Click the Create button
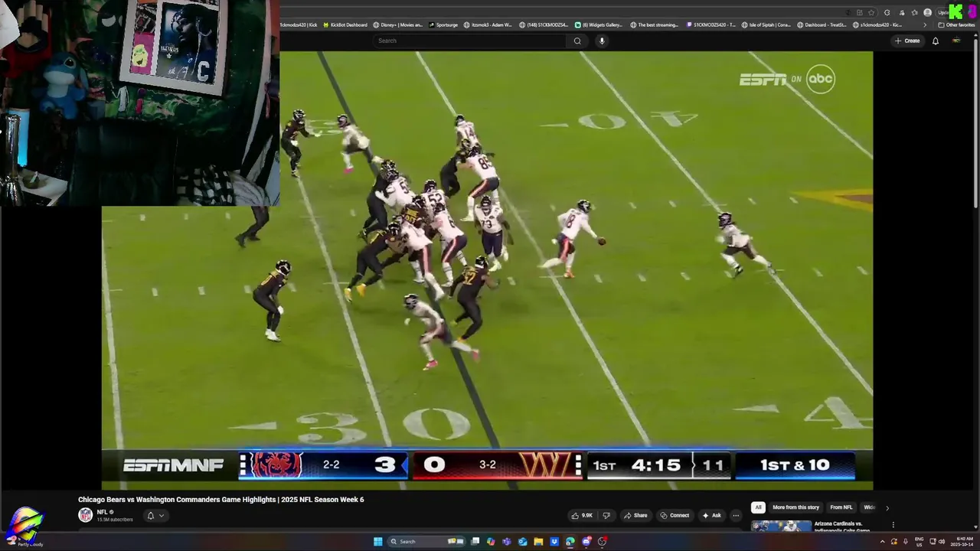This screenshot has width=980, height=551. click(907, 41)
